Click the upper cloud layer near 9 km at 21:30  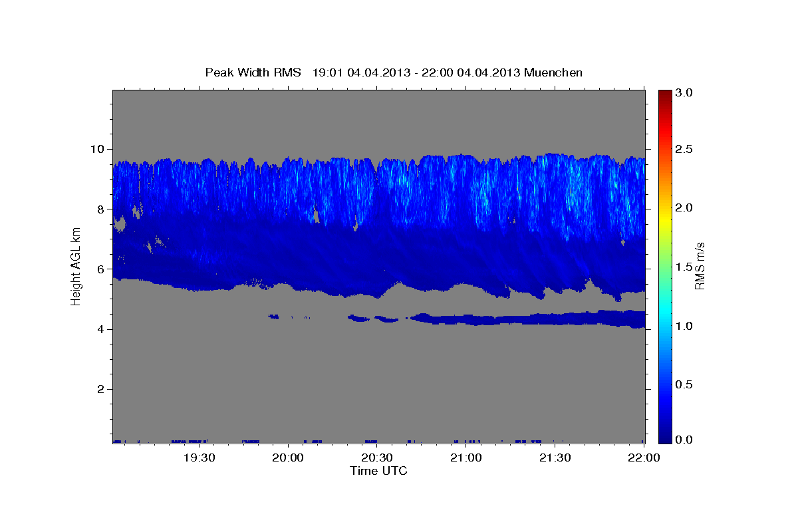555,180
